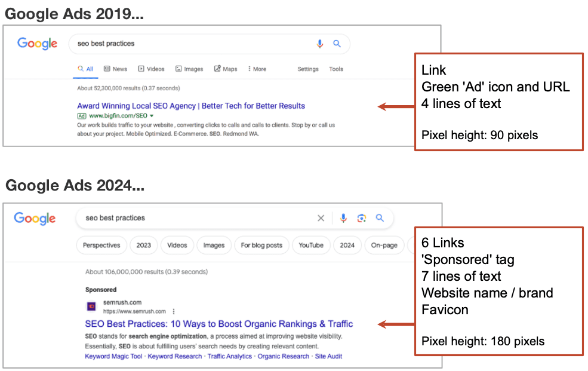Select the YouTube filter chip
The width and height of the screenshot is (588, 371).
point(311,246)
